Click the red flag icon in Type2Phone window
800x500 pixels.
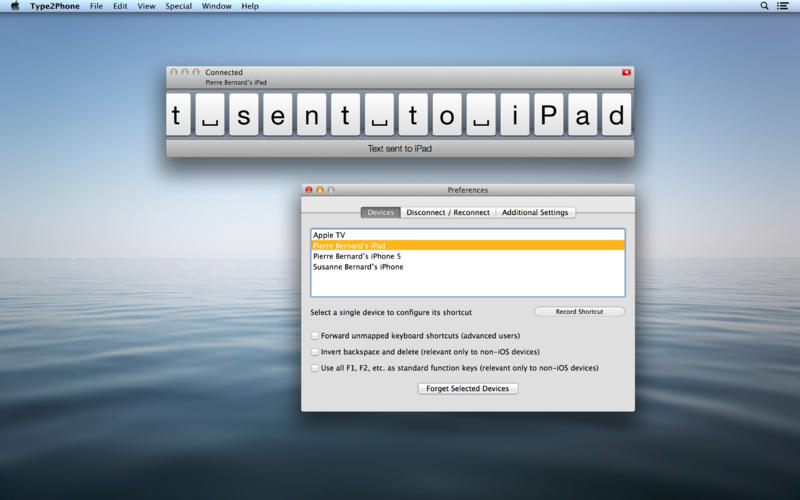point(626,72)
